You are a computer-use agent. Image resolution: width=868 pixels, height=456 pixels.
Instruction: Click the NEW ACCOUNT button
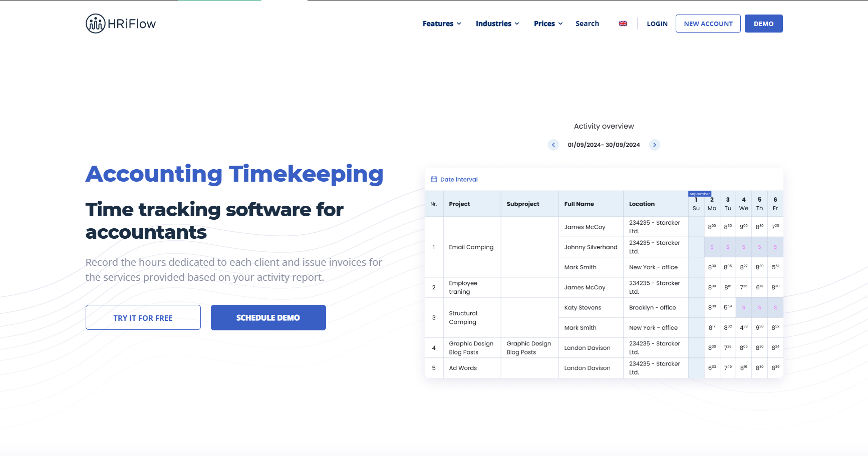click(708, 23)
